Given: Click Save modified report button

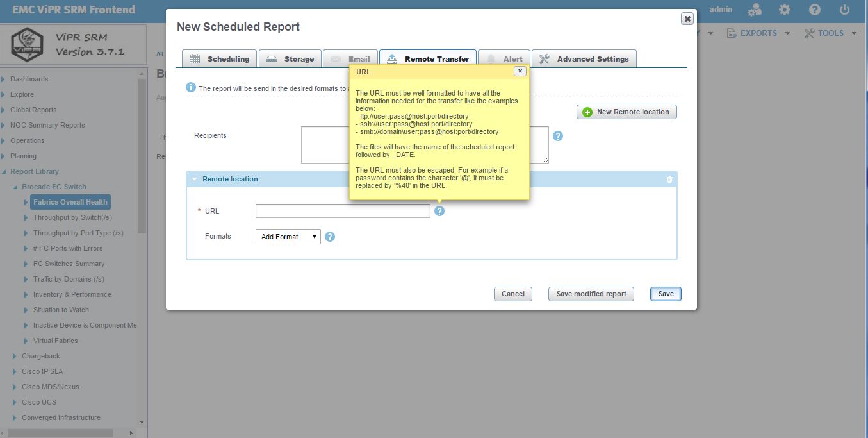Looking at the screenshot, I should click(591, 294).
